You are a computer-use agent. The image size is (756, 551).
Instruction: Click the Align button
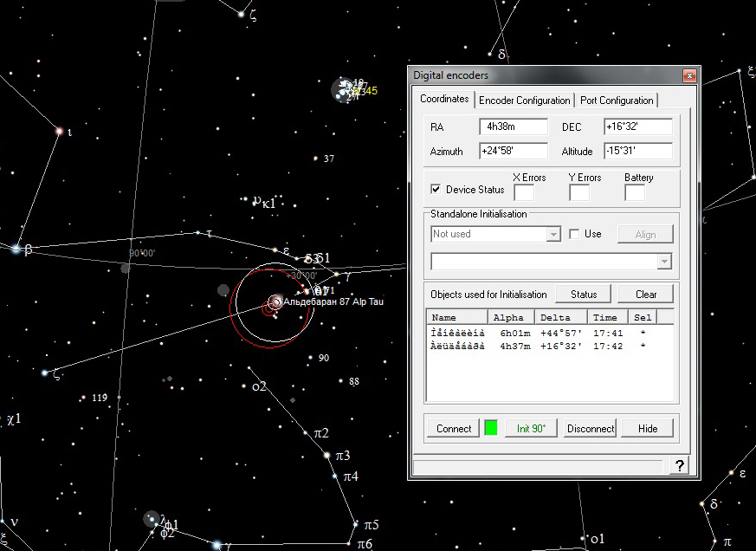[x=645, y=235]
